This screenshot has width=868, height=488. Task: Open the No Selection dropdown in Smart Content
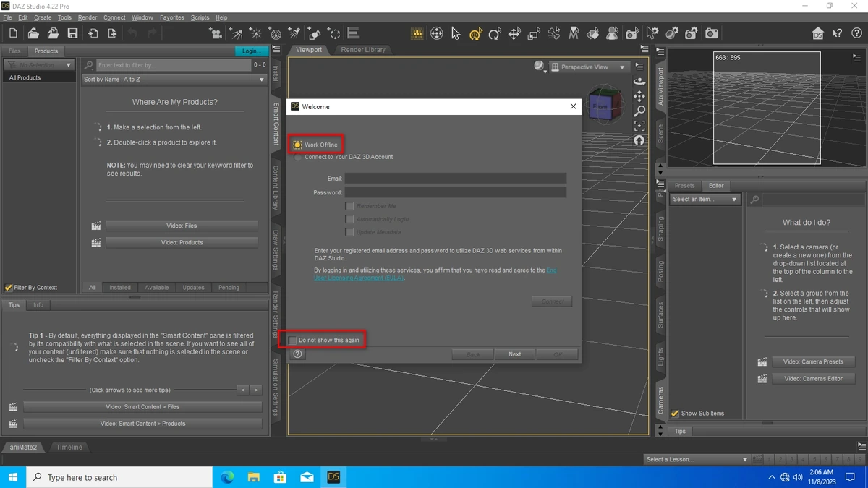click(x=39, y=65)
